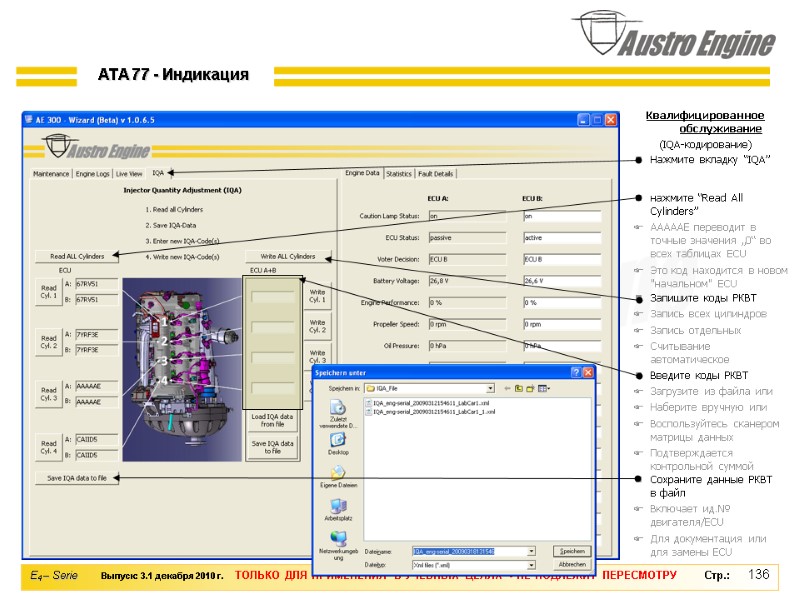
Task: Click the first empty ECU A+B code field
Action: [x=273, y=296]
